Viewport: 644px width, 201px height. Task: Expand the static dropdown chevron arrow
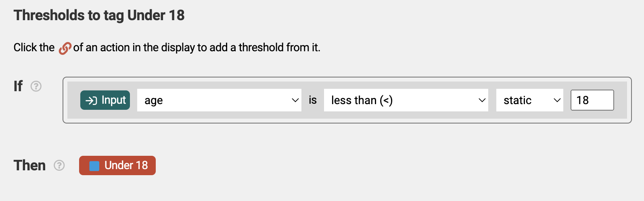[557, 100]
